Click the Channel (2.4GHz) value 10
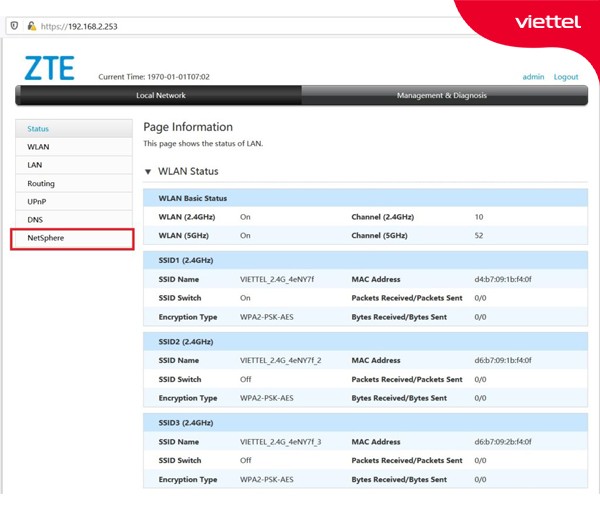Image resolution: width=600 pixels, height=525 pixels. (479, 217)
